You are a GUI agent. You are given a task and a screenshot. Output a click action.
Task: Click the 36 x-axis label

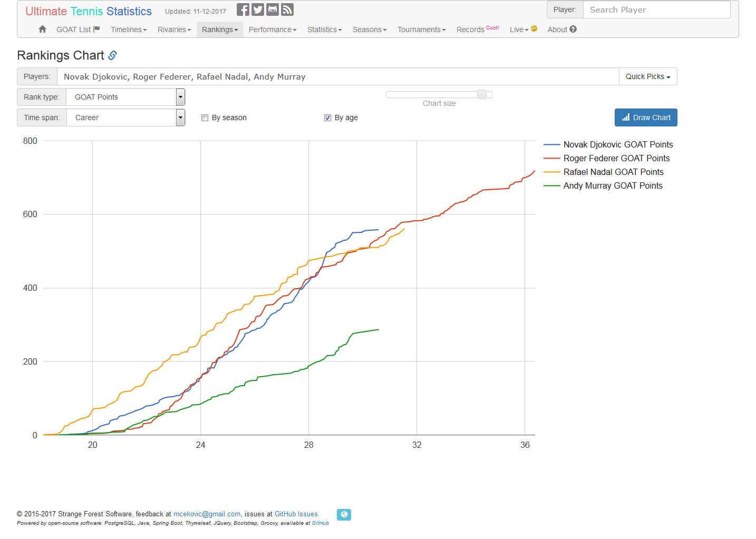(525, 445)
